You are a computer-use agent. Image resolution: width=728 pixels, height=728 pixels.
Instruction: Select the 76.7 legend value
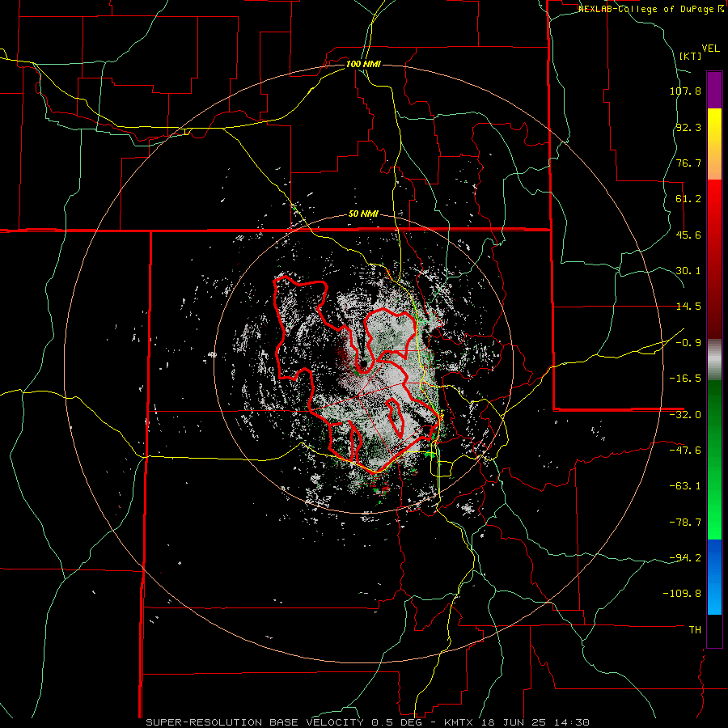point(688,163)
